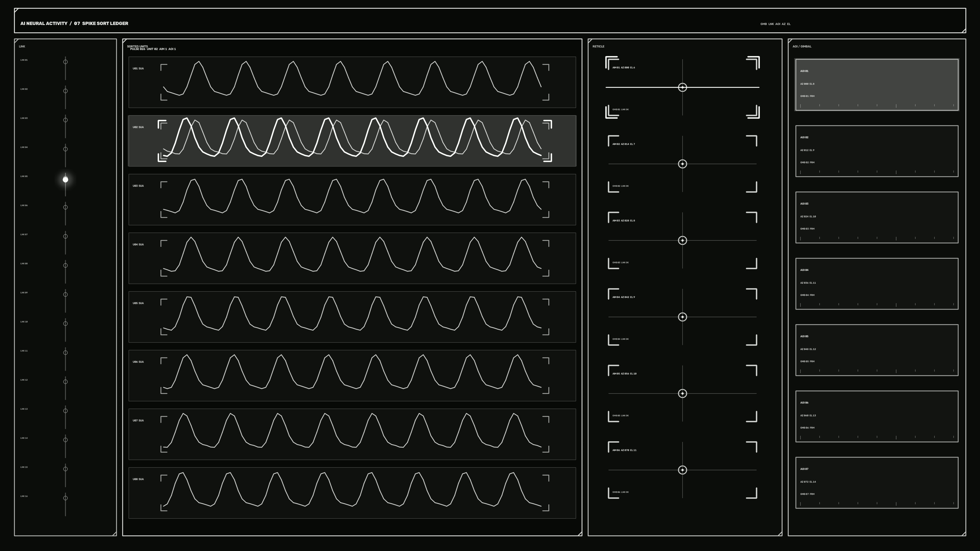Click the 'GMB 01 LNK OK' status text
Screen dimensions: 980x551
tap(620, 109)
